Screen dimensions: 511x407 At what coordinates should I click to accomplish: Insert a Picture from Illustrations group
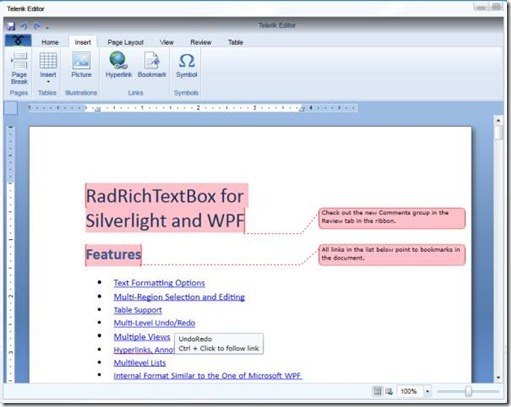click(x=81, y=65)
